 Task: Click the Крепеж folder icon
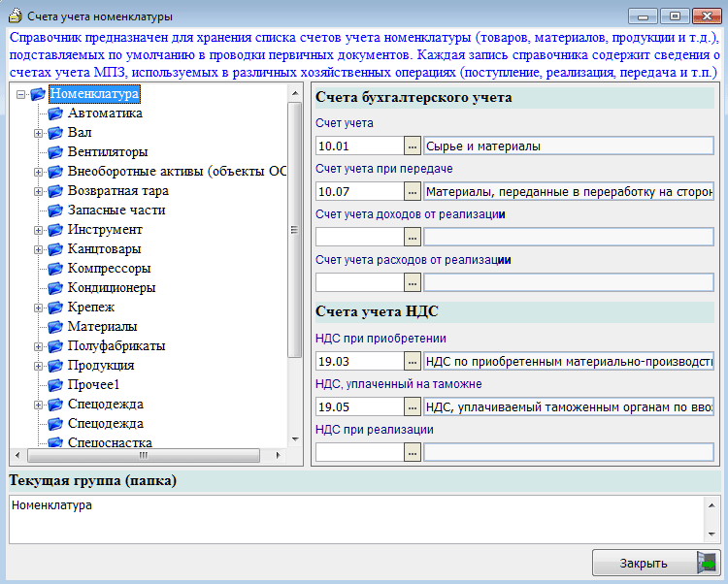click(x=55, y=308)
